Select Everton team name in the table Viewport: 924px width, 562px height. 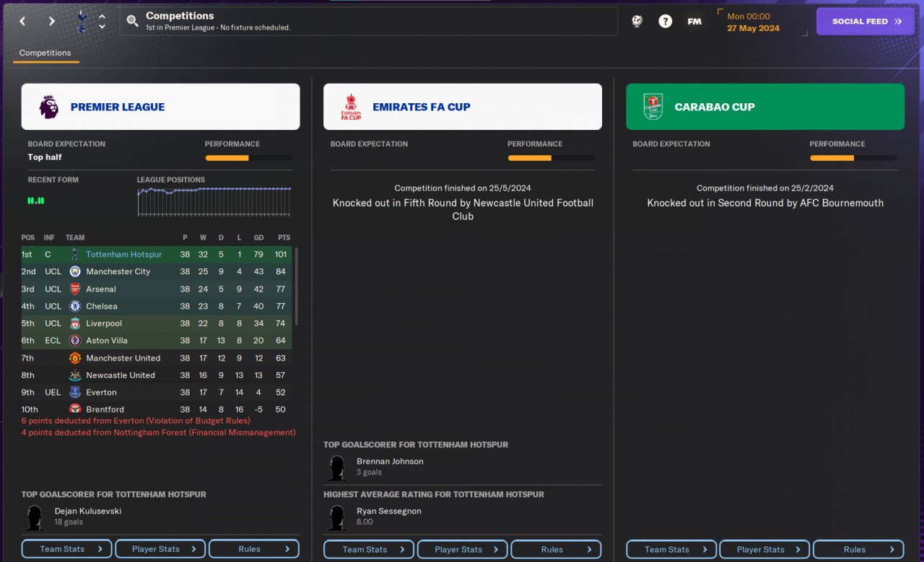coord(101,392)
